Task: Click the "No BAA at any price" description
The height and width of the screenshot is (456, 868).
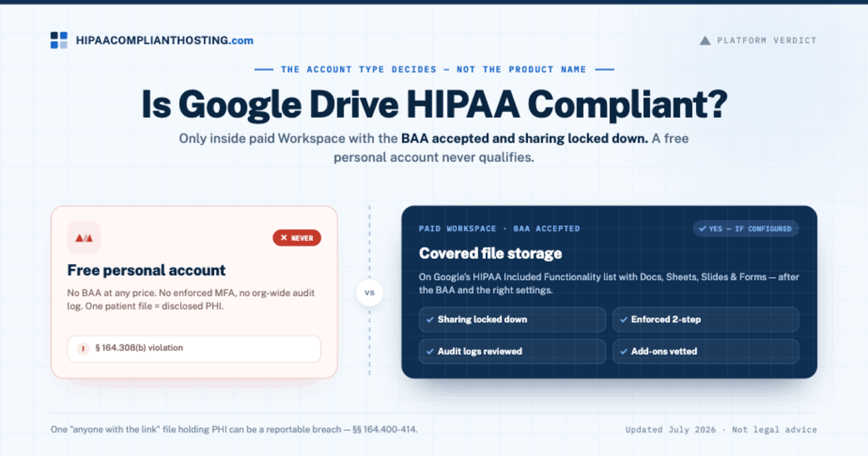Action: coord(191,300)
